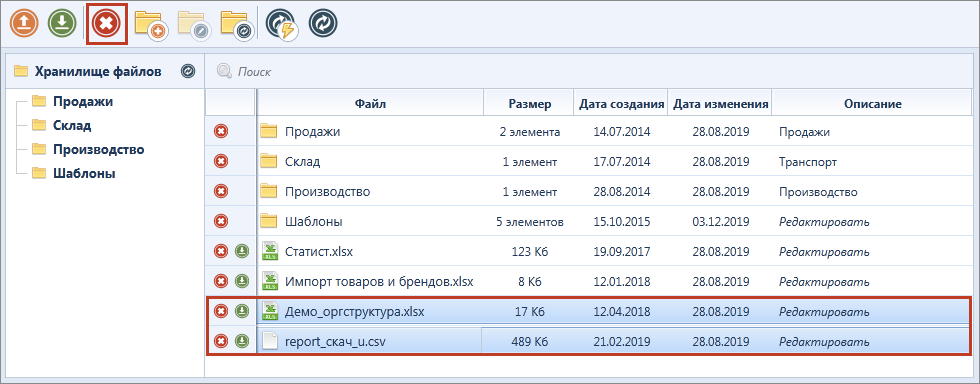The width and height of the screenshot is (980, 384).
Task: Select the Импорт товаров и брендов.xlsx name
Action: (x=379, y=282)
